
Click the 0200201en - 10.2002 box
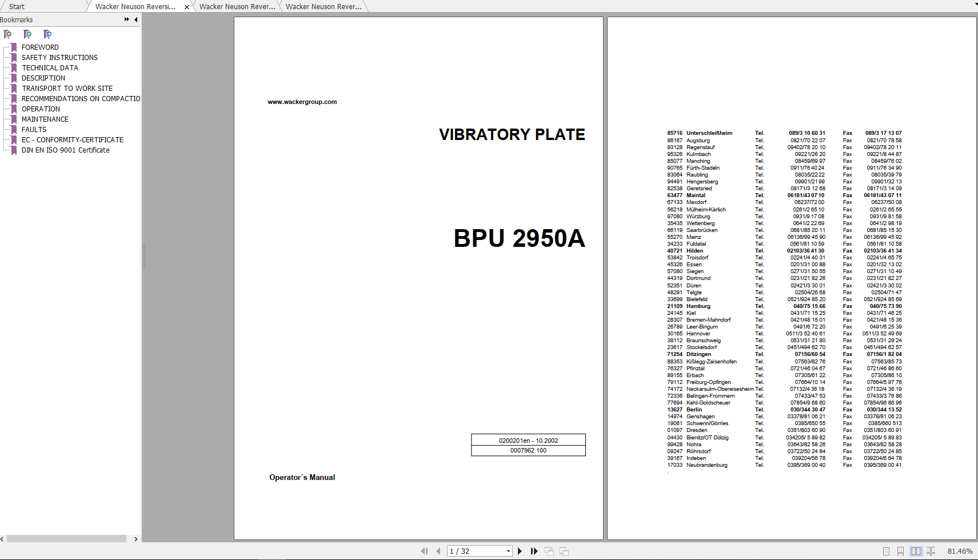tap(528, 440)
